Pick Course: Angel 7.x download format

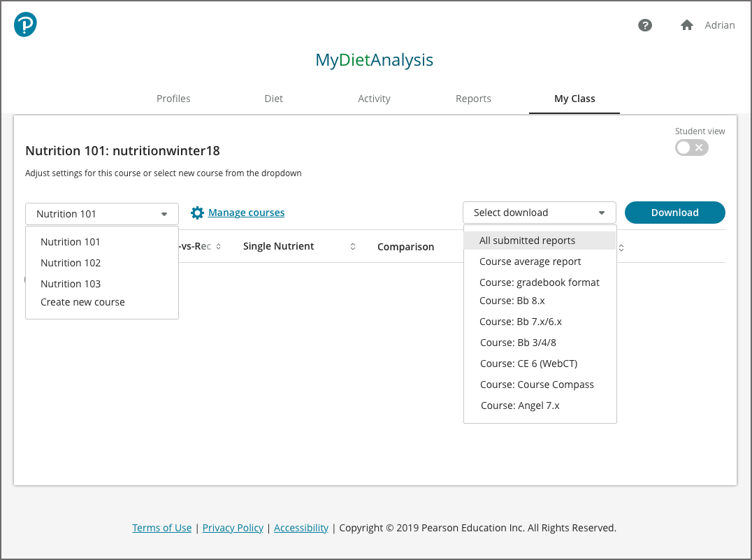click(x=520, y=405)
